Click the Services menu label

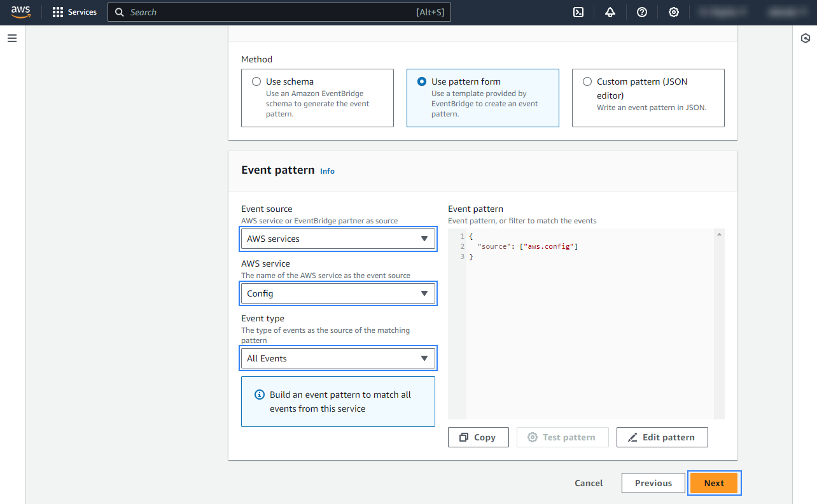click(82, 12)
